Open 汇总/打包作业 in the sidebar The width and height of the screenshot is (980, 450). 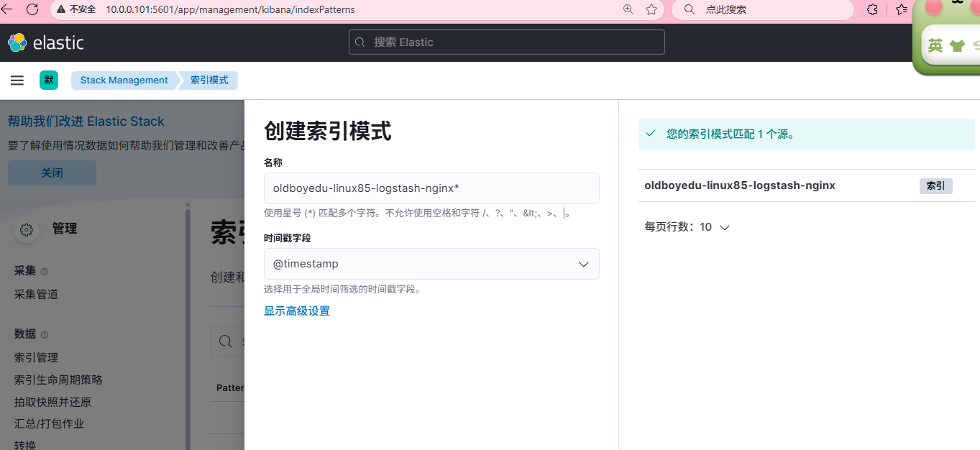pos(50,423)
